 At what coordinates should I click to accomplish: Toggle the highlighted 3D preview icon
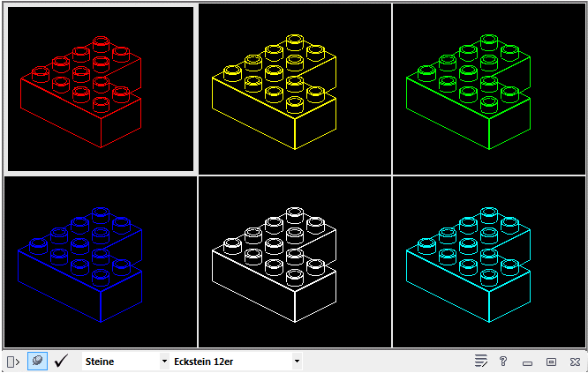click(37, 361)
